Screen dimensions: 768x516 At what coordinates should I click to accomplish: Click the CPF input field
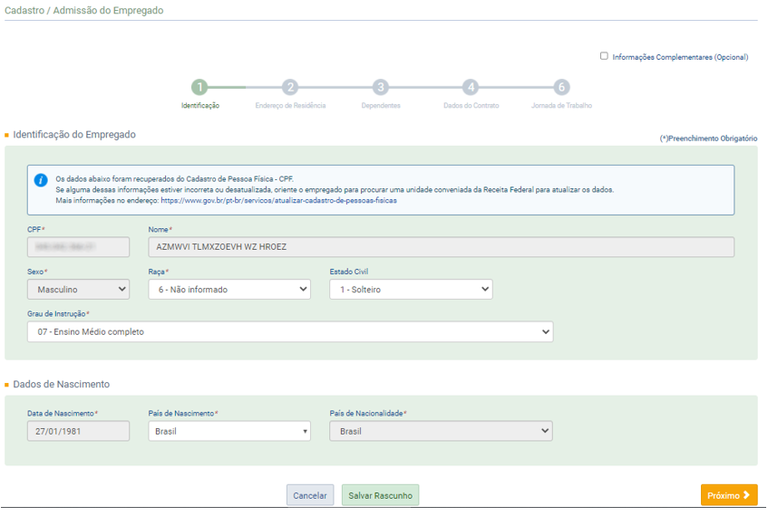pos(78,247)
